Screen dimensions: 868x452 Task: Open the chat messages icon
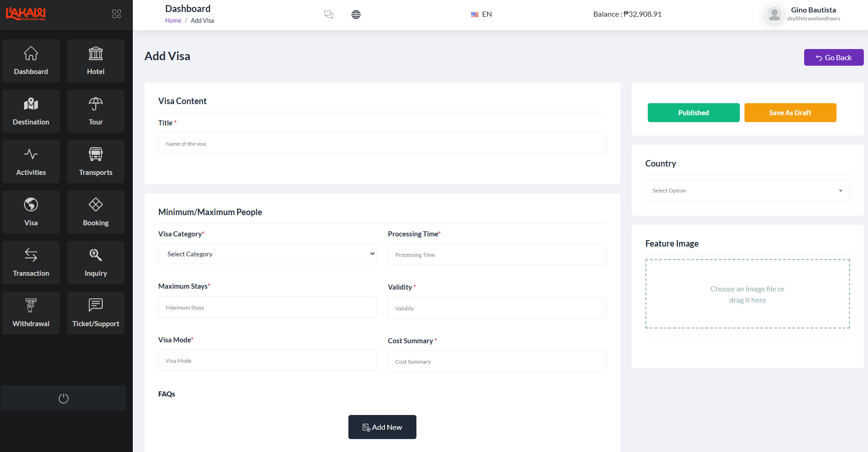click(329, 14)
